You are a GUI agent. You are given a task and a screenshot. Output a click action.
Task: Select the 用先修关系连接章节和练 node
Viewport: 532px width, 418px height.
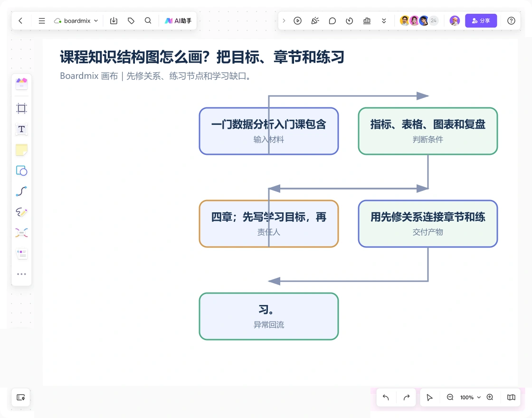(x=428, y=224)
